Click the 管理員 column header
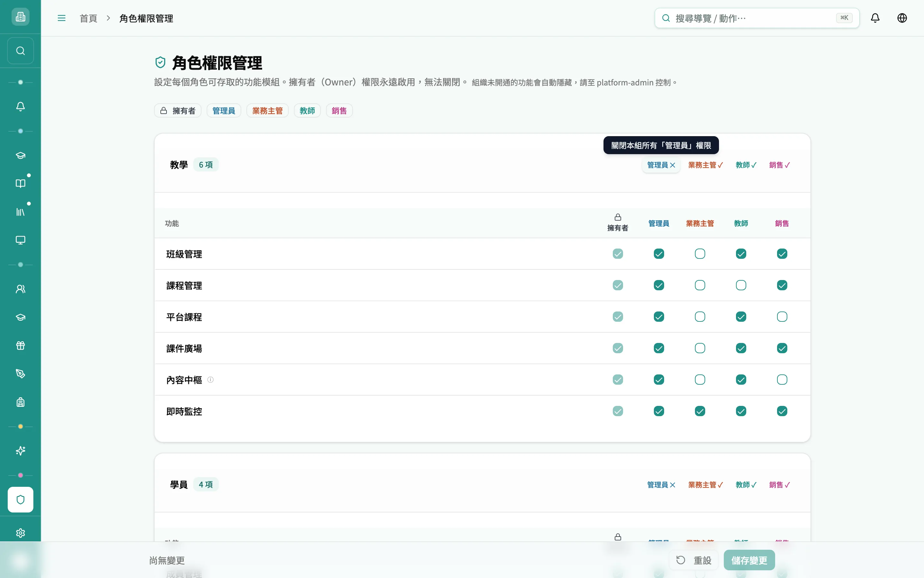The image size is (924, 578). tap(659, 223)
